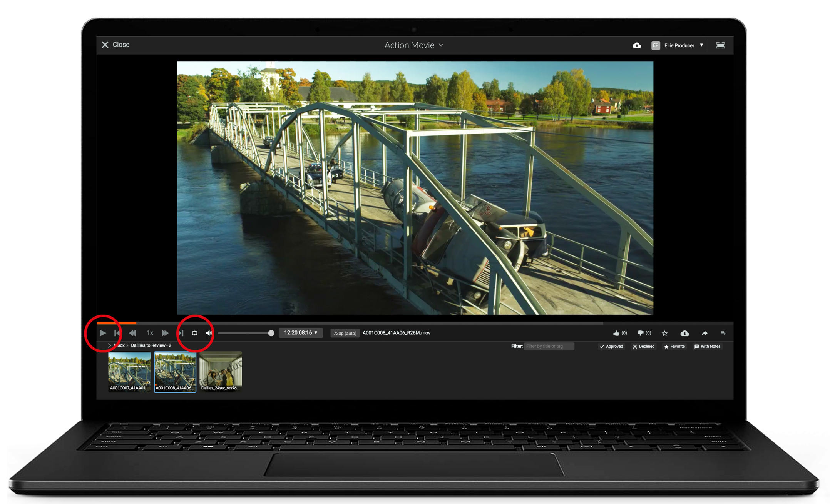830x504 pixels.
Task: Toggle With Notes filter
Action: click(707, 347)
